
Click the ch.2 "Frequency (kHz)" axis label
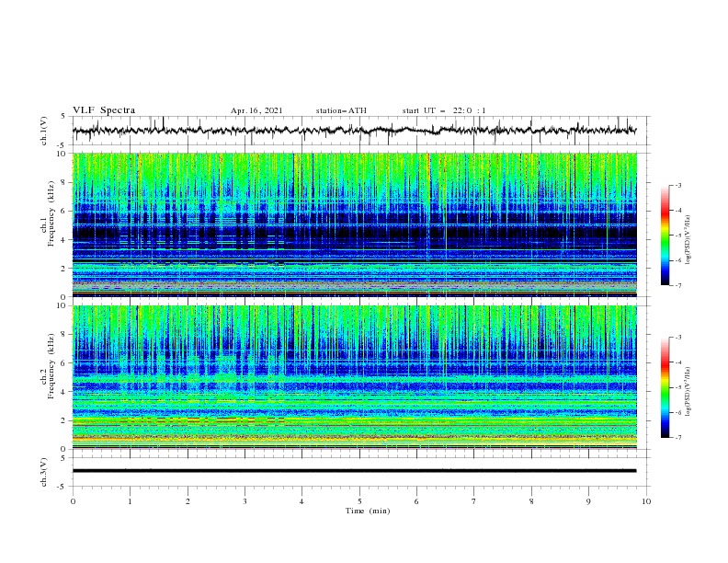click(x=51, y=366)
